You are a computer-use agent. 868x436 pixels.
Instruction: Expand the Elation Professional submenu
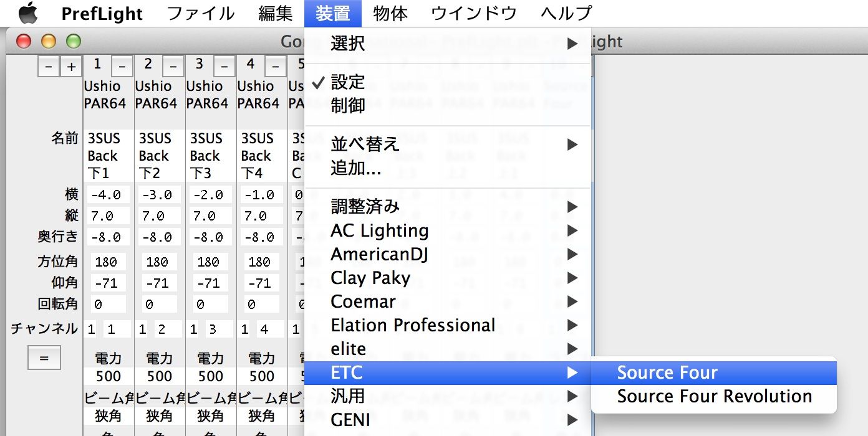pos(448,325)
